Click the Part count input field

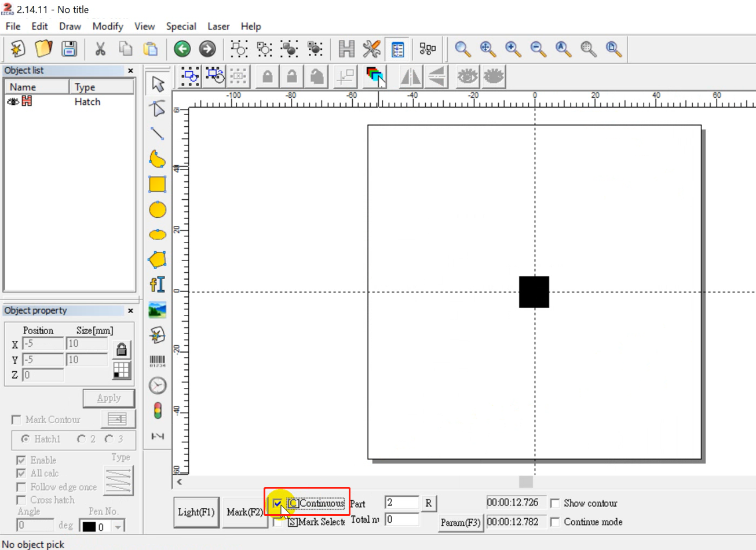[x=401, y=503]
